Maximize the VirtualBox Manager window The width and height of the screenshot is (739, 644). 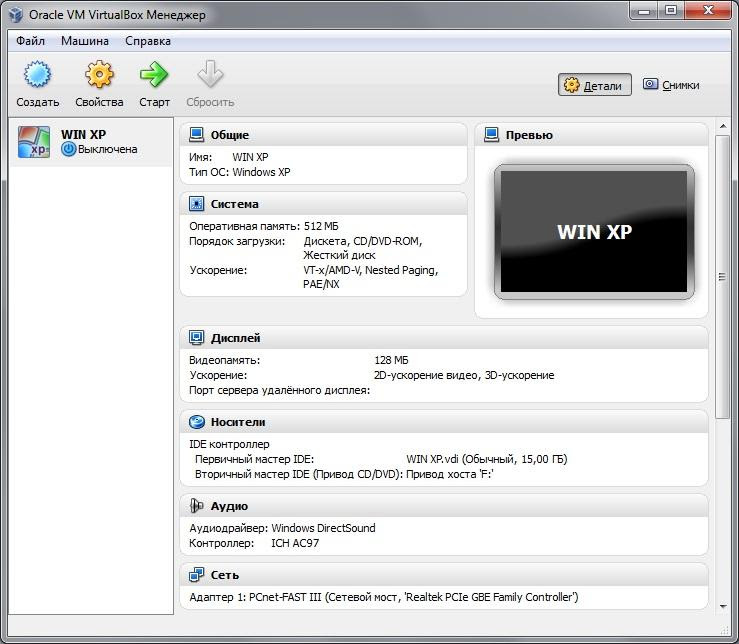671,10
